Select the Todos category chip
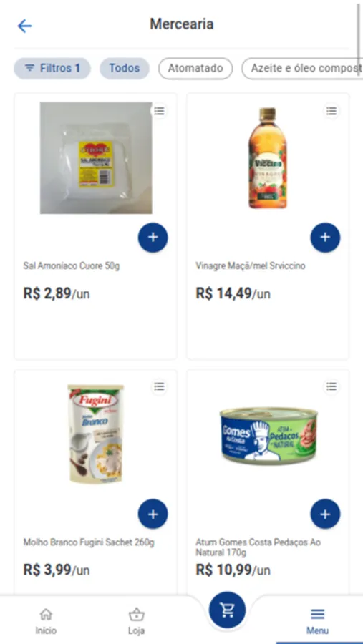The width and height of the screenshot is (363, 644). click(125, 68)
